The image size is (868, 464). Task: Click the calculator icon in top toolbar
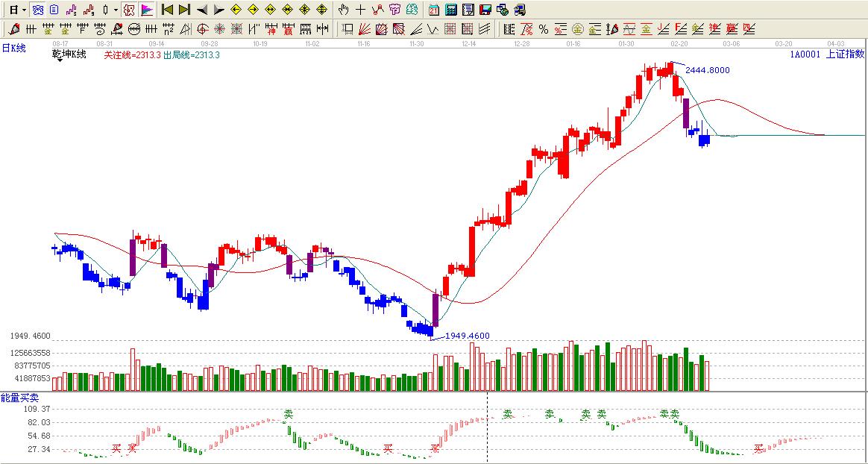coord(451,10)
